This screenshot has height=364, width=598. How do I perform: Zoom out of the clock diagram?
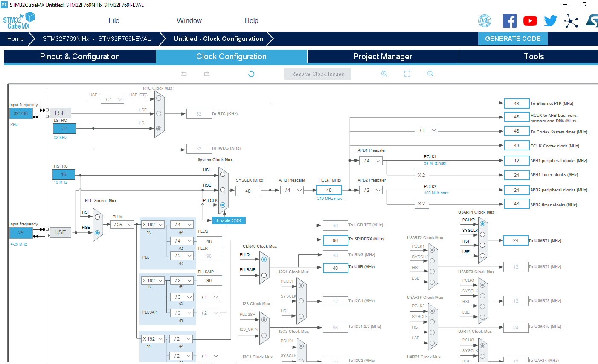tap(430, 74)
